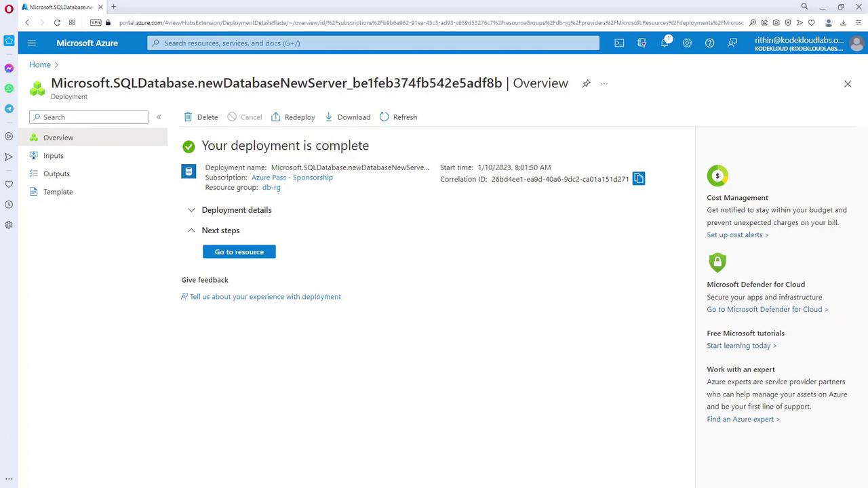Viewport: 868px width, 488px height.
Task: Take a snapshot with the camera icon
Action: point(776,22)
